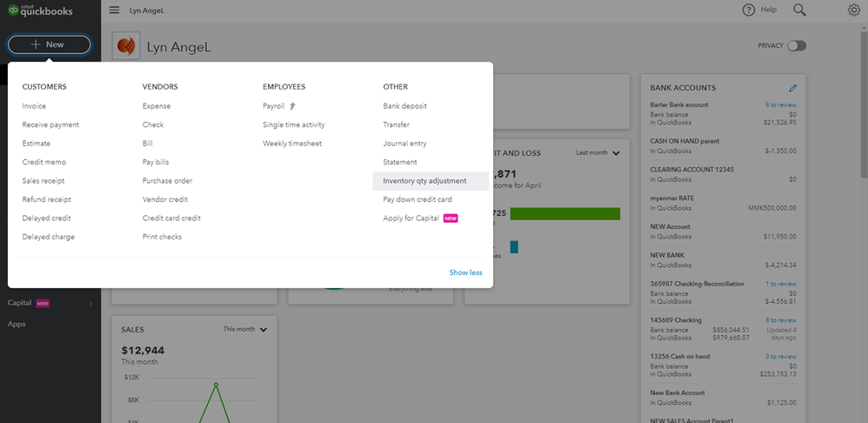Screen dimensions: 868x423
Task: Open 145689 Checking 8 to review
Action: 780,320
